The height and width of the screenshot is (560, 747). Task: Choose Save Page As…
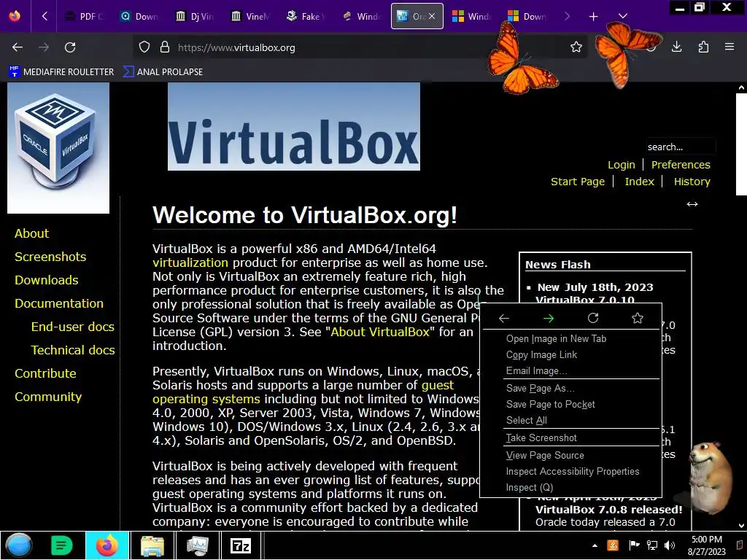(570, 388)
